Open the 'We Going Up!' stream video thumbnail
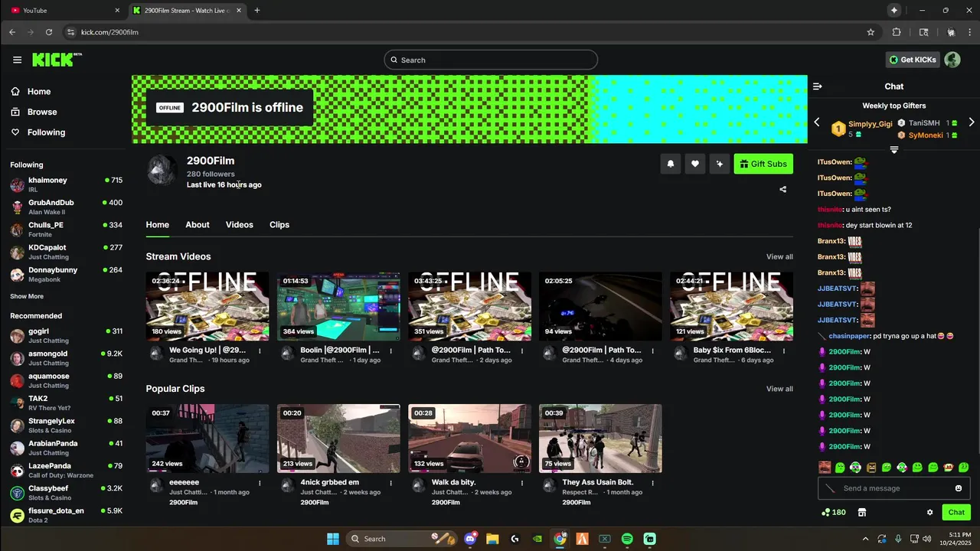 [x=207, y=306]
